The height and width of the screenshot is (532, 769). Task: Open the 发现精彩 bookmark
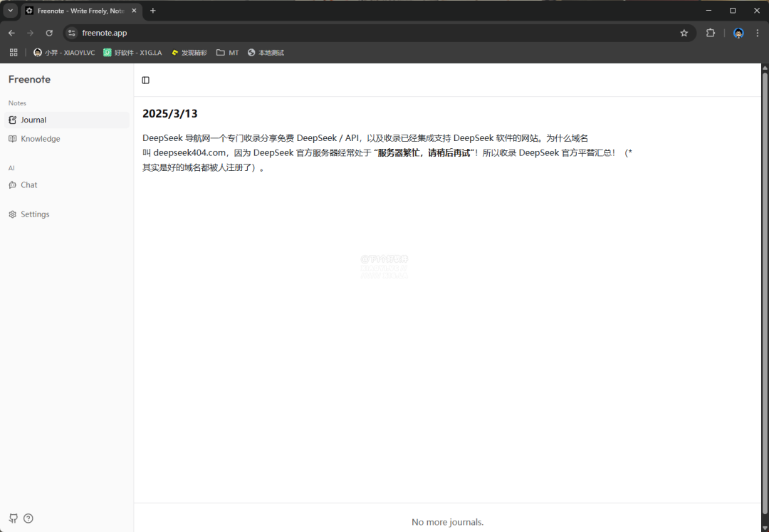pos(189,53)
